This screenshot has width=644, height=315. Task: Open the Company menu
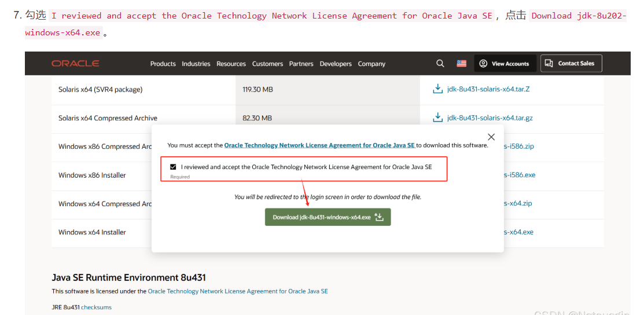click(371, 64)
